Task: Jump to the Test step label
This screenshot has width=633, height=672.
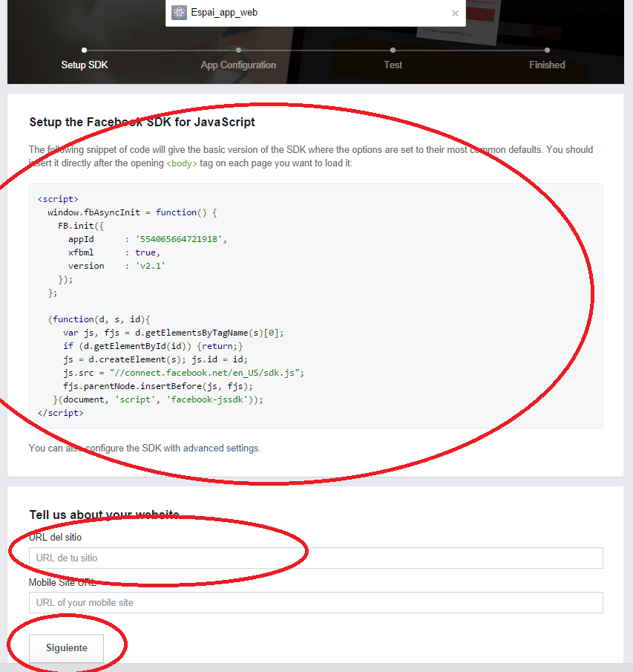Action: click(393, 65)
